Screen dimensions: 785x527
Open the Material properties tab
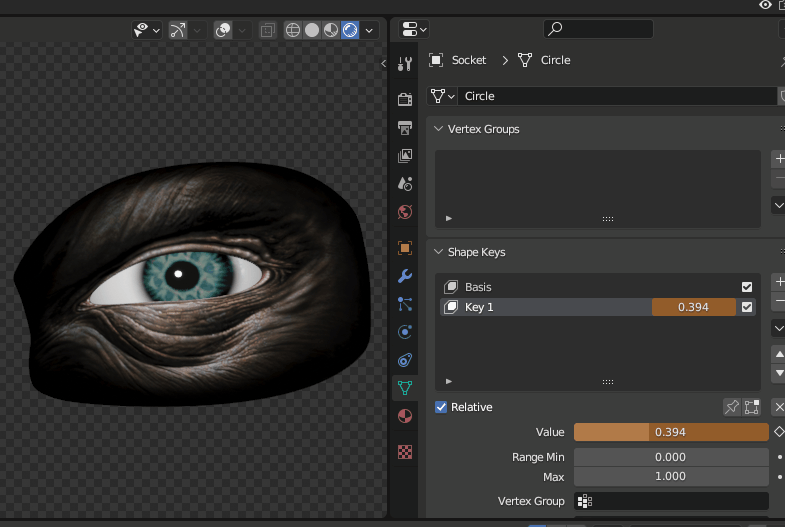point(405,416)
